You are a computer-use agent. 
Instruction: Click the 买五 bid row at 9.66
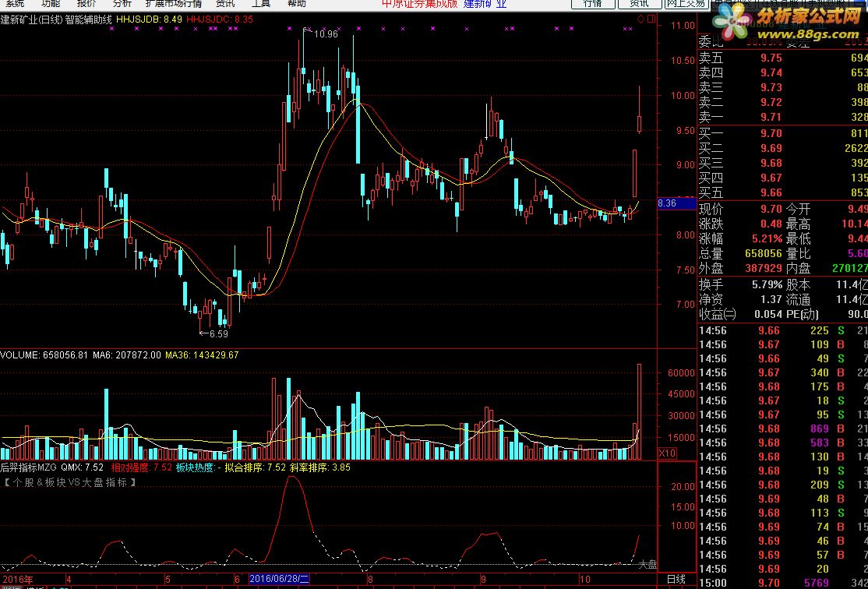(x=783, y=193)
